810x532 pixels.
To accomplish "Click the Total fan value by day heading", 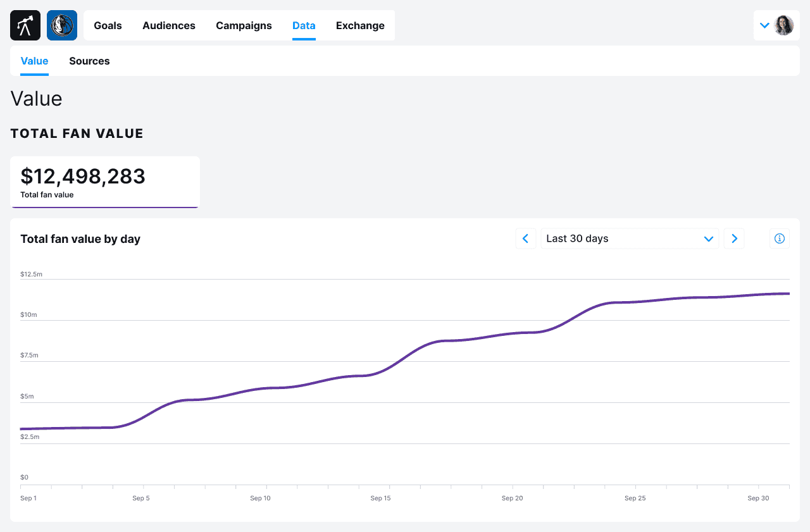I will click(80, 239).
